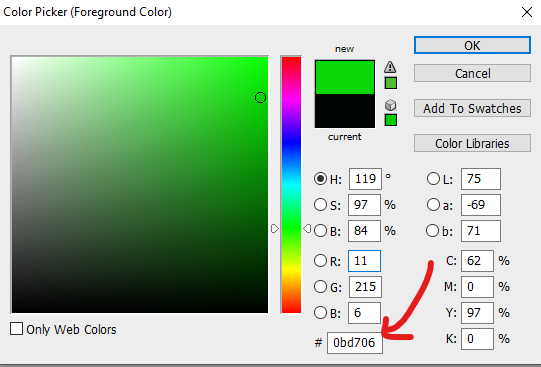Select the L lightness radio button
This screenshot has height=367, width=541.
click(433, 179)
